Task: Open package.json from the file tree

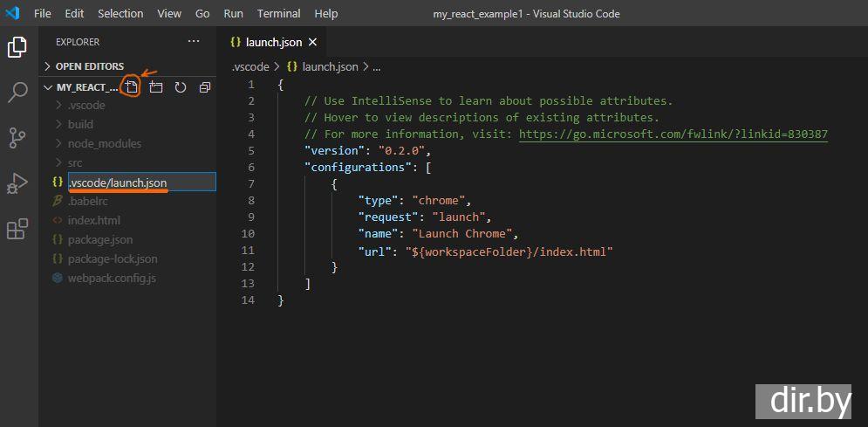Action: point(100,239)
